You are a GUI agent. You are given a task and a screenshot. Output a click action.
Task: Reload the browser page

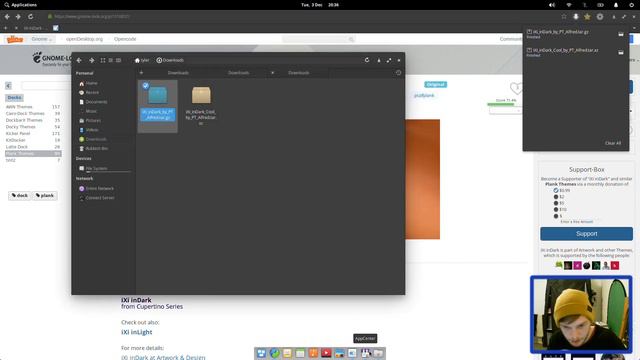click(31, 17)
